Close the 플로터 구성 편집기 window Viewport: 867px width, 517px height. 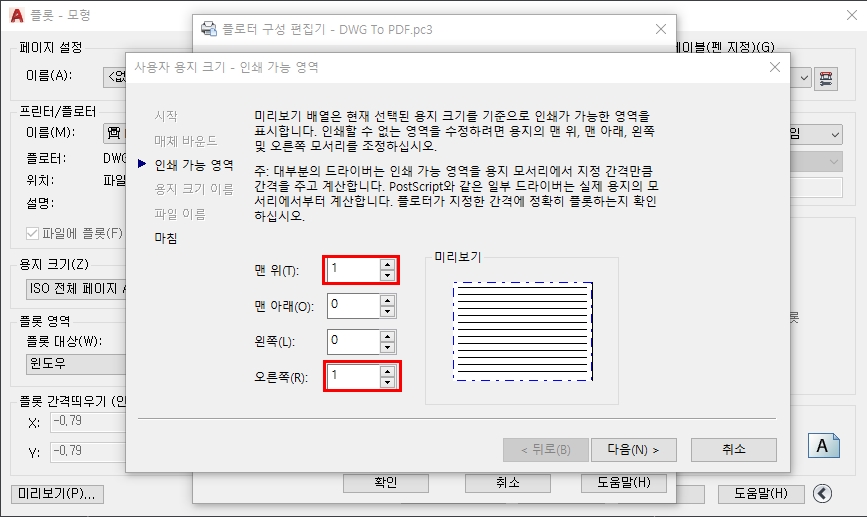[x=661, y=29]
